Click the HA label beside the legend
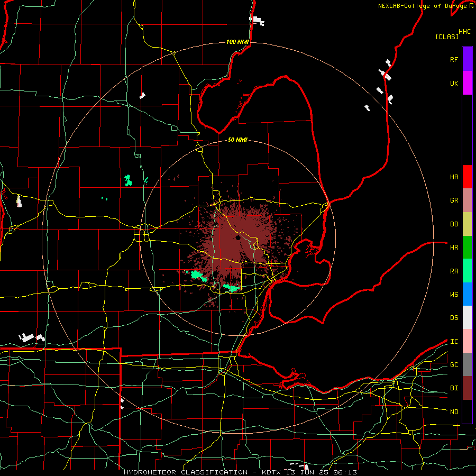The width and height of the screenshot is (476, 476). 454,177
